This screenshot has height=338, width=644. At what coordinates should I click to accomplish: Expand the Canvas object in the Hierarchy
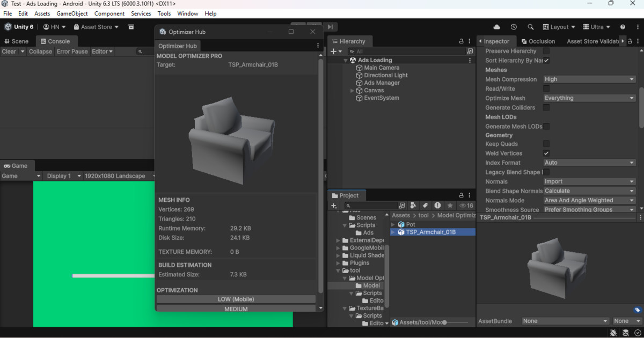click(x=352, y=91)
